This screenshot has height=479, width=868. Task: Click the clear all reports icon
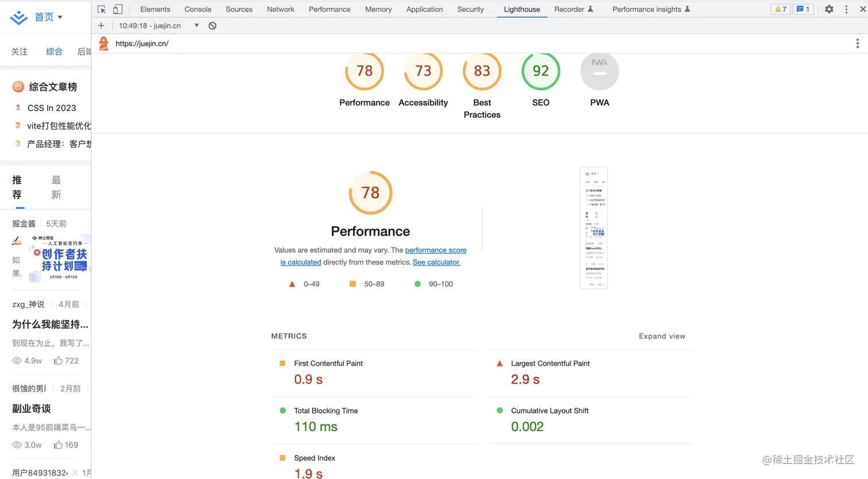pos(212,25)
